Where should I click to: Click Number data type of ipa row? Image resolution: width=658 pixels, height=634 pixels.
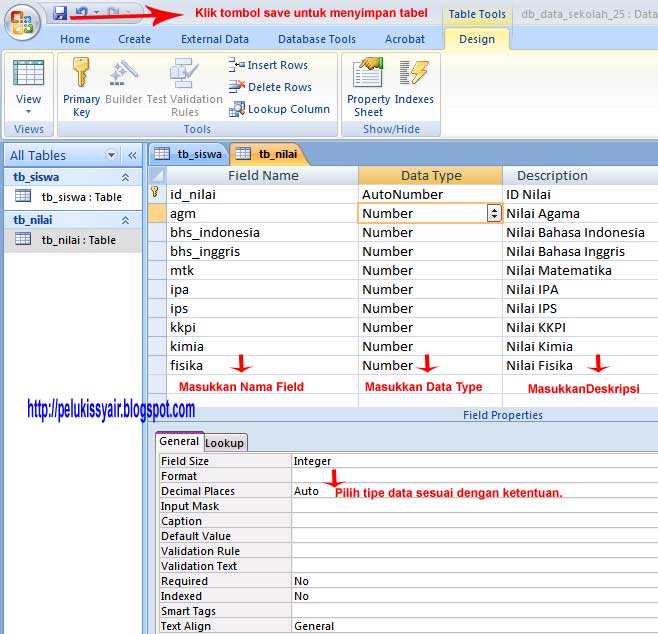coord(431,290)
